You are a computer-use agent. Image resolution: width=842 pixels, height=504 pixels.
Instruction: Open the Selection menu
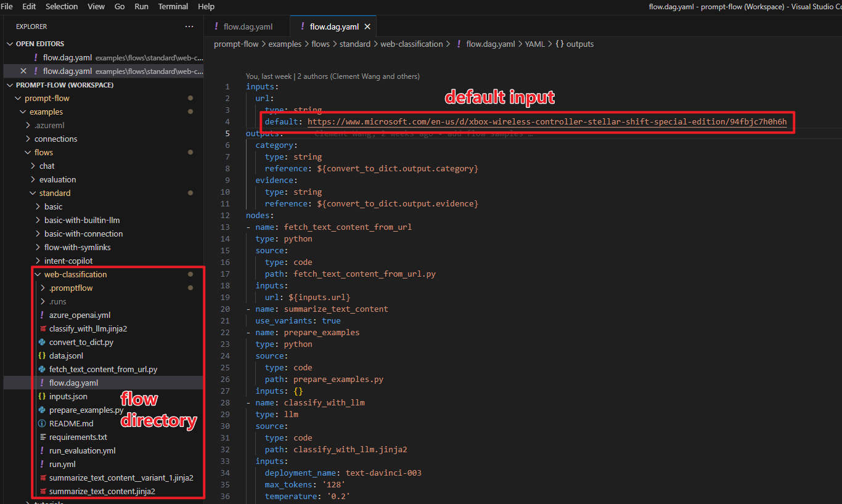point(62,6)
